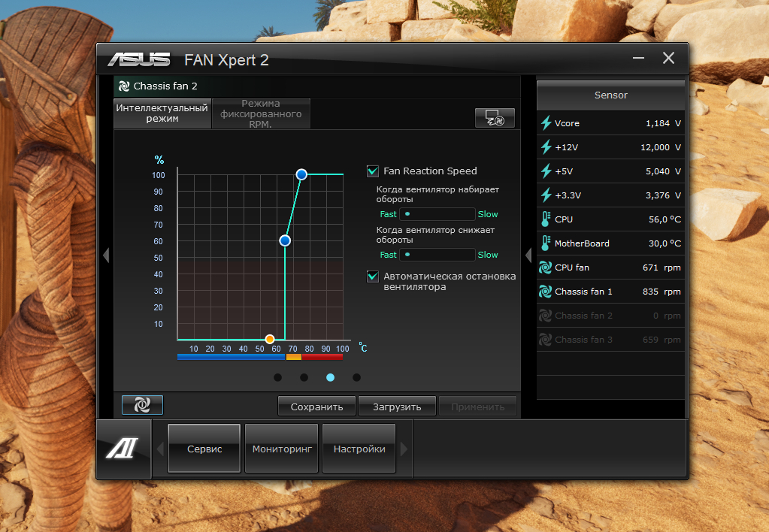Click the CPU thermometer icon
This screenshot has height=532, width=769.
coord(545,219)
